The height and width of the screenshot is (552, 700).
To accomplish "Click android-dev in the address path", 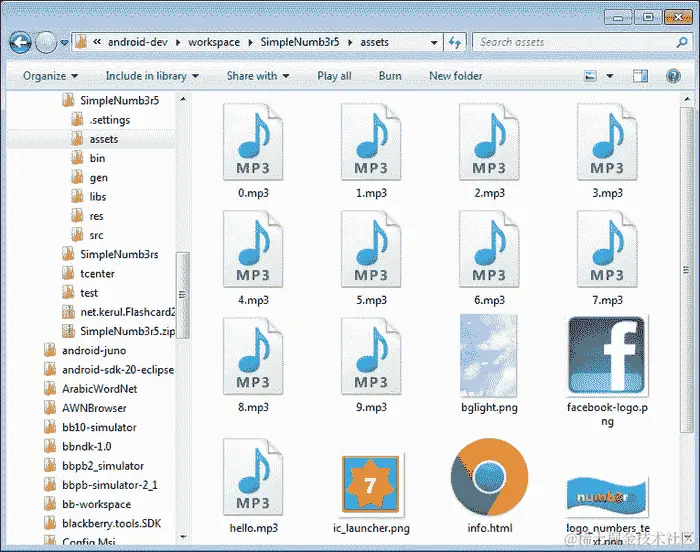I will pos(138,42).
